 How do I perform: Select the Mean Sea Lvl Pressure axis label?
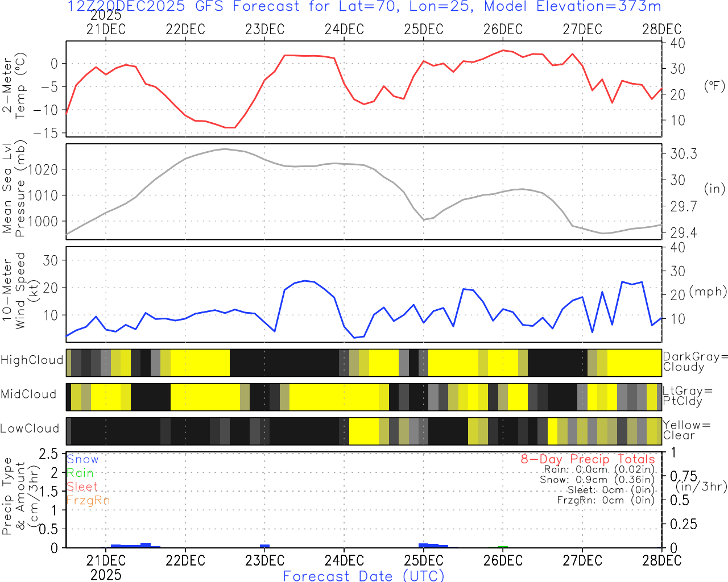14,190
